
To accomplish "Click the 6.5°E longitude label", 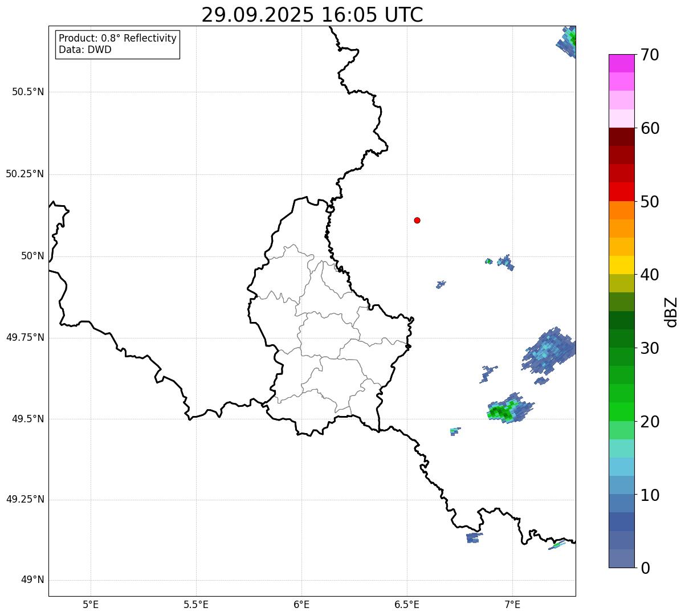I will click(407, 605).
